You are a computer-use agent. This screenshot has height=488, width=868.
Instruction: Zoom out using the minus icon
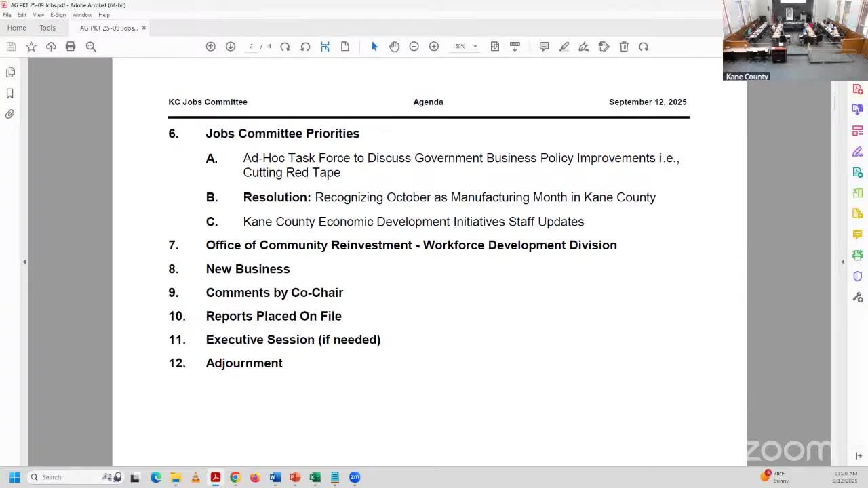point(414,46)
